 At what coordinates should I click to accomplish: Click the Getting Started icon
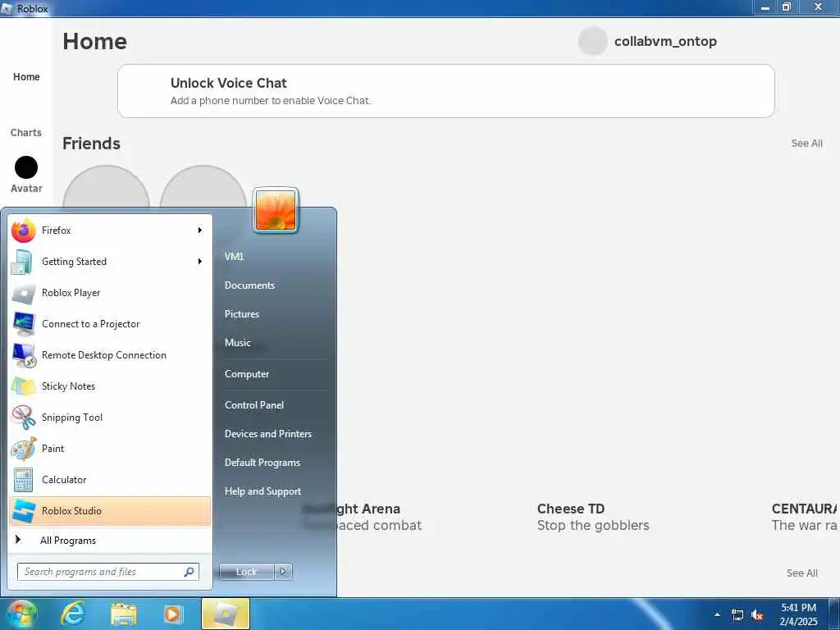tap(22, 262)
